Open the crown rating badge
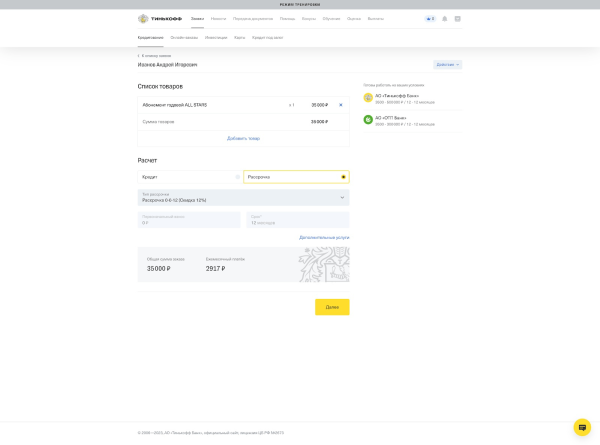 (430, 18)
